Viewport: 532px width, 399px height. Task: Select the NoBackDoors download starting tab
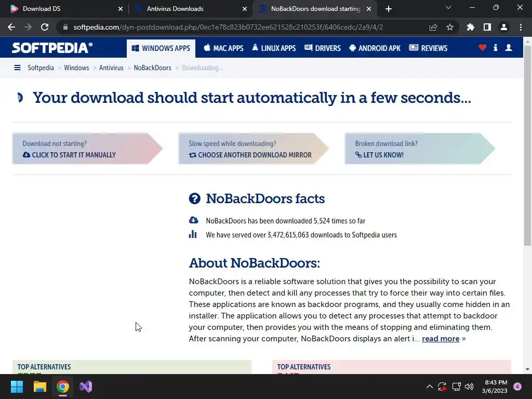314,9
